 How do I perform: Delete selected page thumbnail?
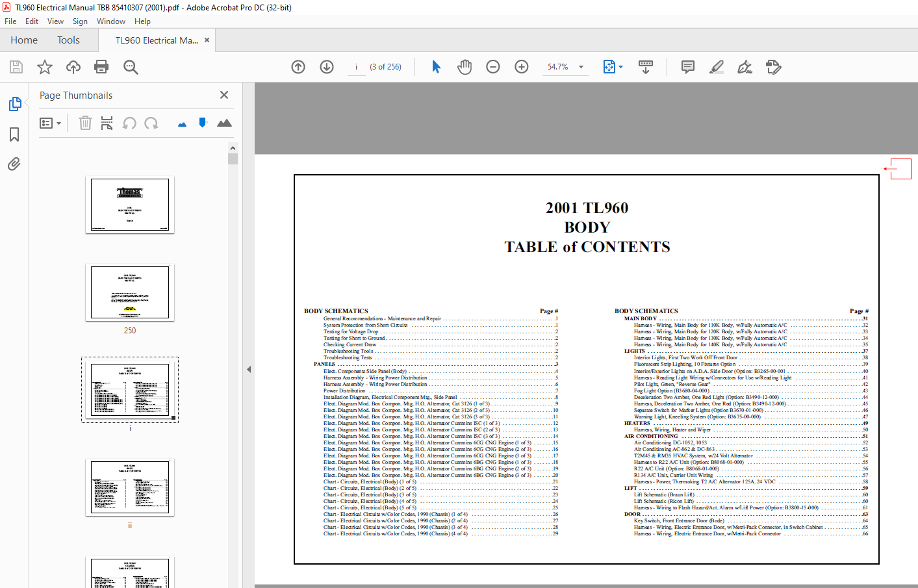coord(85,123)
